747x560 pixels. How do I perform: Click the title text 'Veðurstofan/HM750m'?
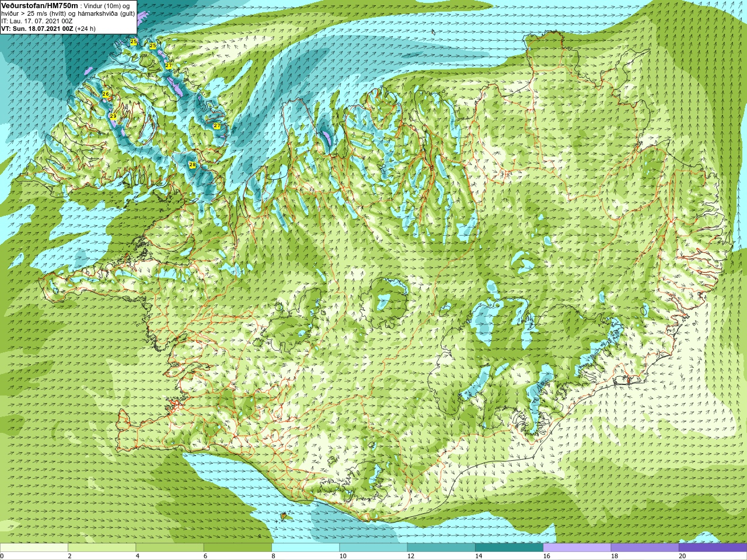[39, 5]
